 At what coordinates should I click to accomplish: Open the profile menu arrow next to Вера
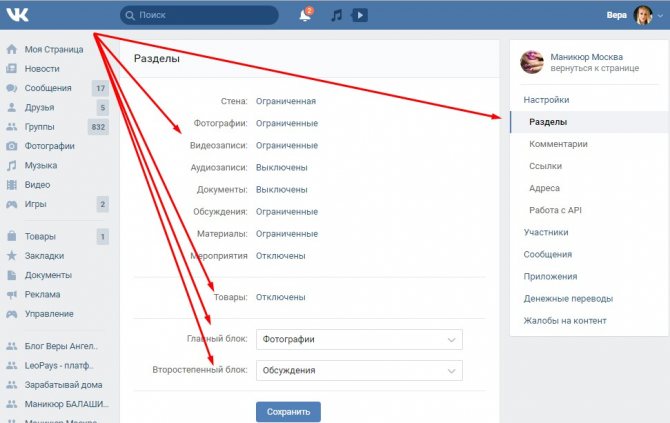pos(661,15)
